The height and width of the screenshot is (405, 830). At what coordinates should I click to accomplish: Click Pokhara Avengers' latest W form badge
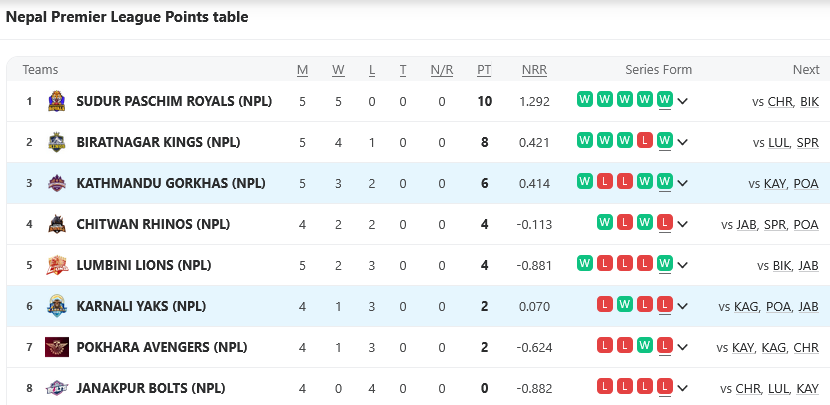(x=644, y=347)
